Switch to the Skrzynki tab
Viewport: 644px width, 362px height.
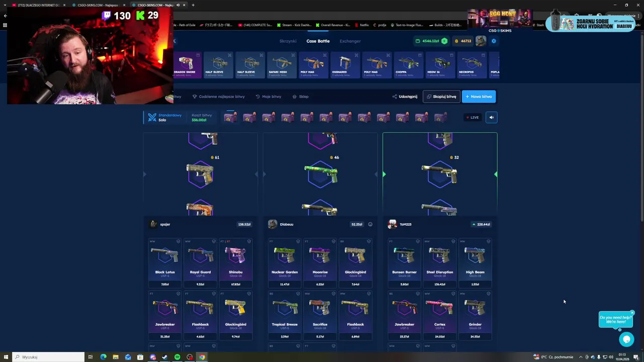(x=288, y=41)
